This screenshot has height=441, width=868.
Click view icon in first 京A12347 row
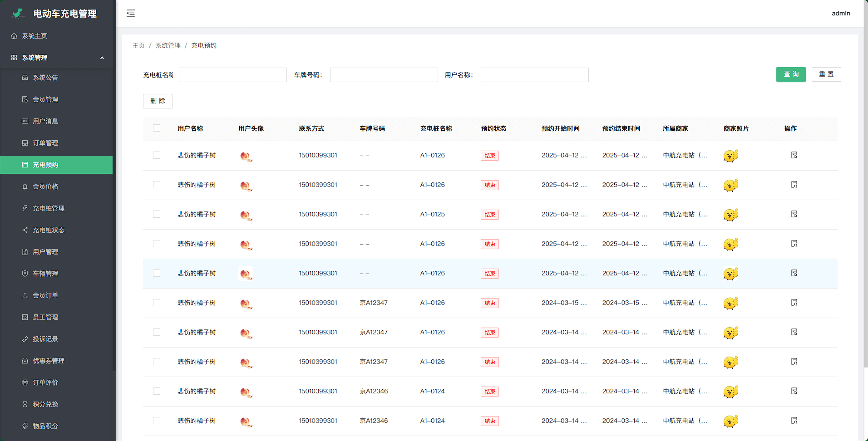(x=794, y=303)
